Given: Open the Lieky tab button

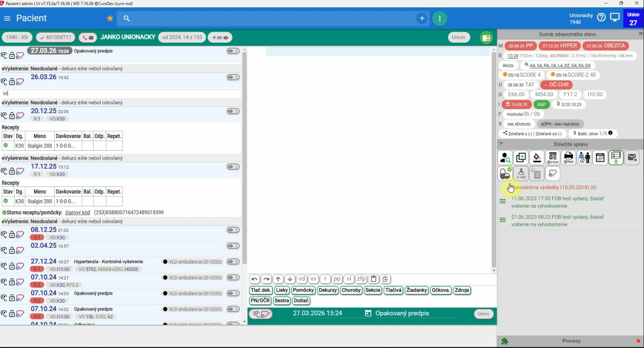Looking at the screenshot, I should point(282,290).
